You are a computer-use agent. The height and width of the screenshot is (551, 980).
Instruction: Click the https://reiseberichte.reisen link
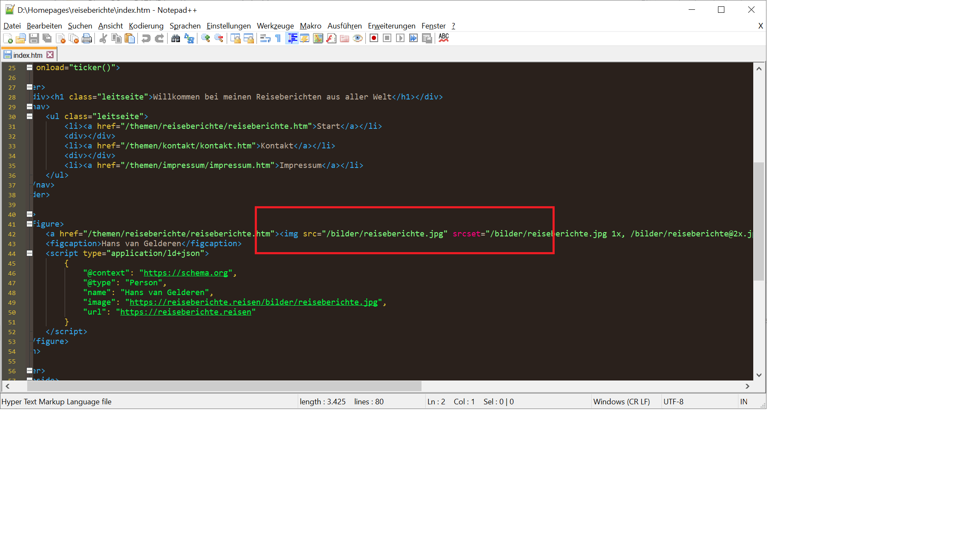(x=185, y=312)
